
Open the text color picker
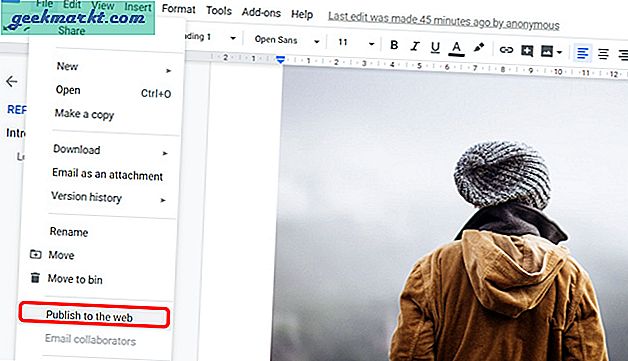(x=456, y=48)
